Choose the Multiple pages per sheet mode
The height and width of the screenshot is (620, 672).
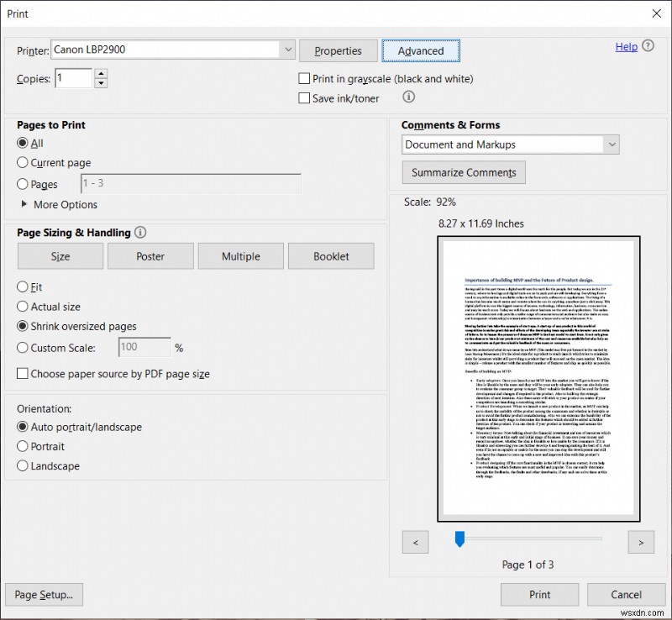tap(241, 255)
